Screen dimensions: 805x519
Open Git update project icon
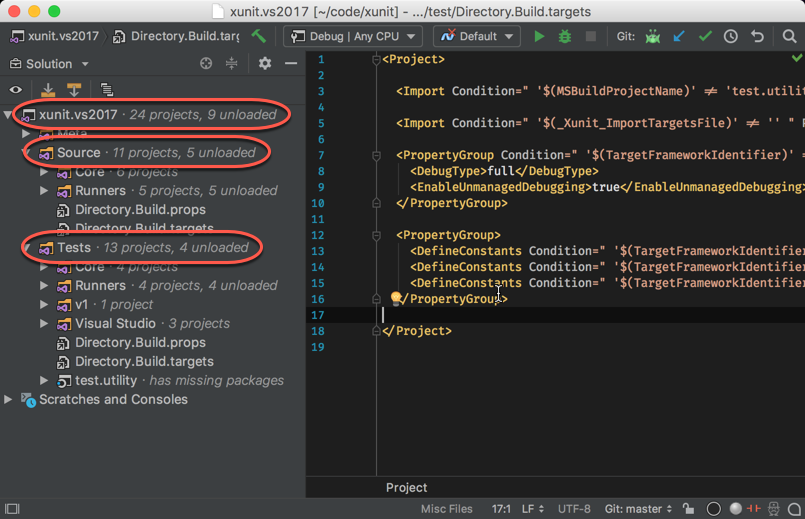pos(653,36)
